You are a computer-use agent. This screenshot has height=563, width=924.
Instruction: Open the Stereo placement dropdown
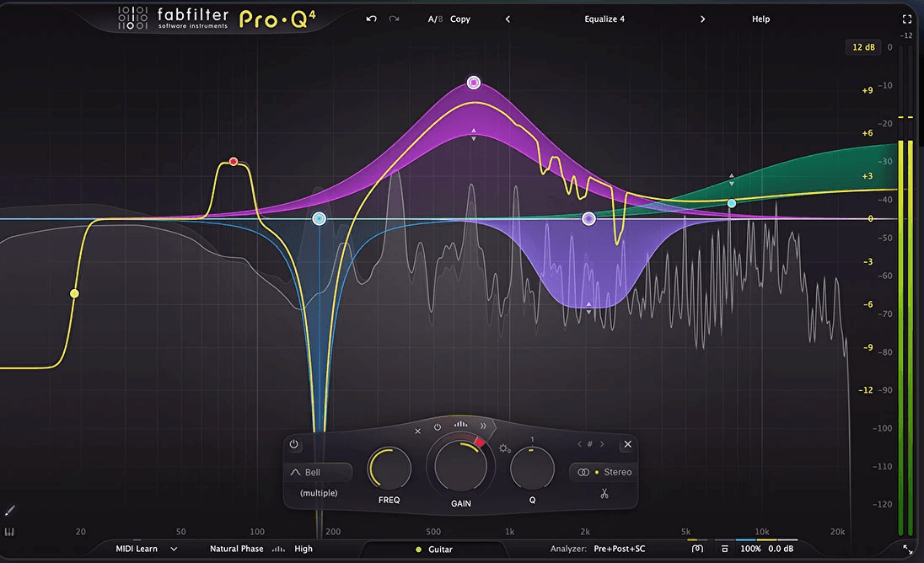tap(604, 472)
